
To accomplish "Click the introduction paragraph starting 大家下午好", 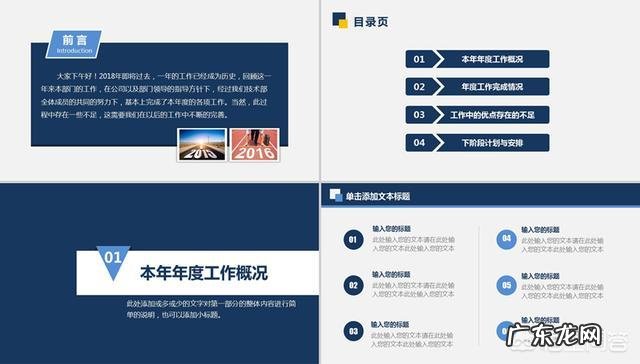I will [156, 95].
